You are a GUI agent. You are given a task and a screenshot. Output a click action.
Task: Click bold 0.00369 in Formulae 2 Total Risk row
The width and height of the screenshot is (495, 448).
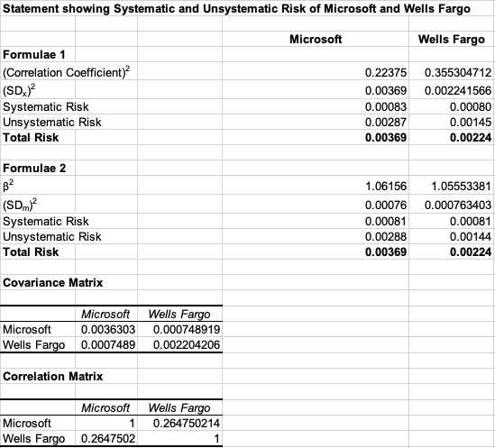coord(386,252)
